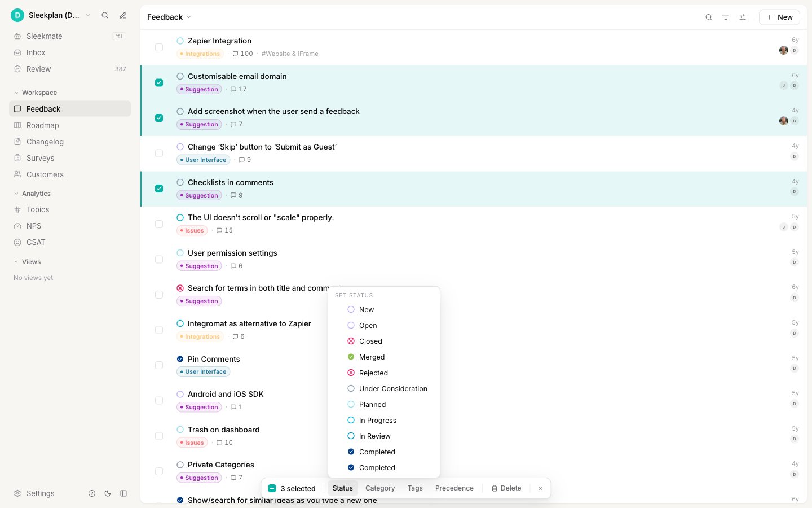
Task: Open the Tags bulk action menu
Action: [x=415, y=488]
